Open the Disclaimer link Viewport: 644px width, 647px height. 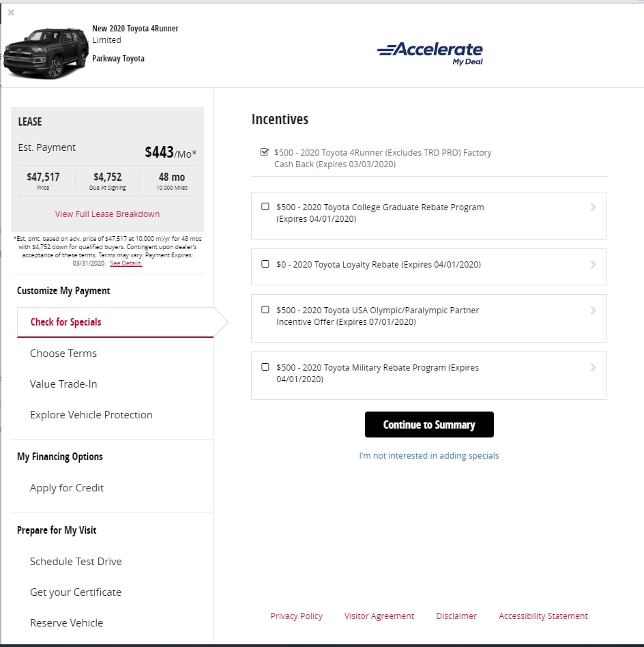(456, 616)
